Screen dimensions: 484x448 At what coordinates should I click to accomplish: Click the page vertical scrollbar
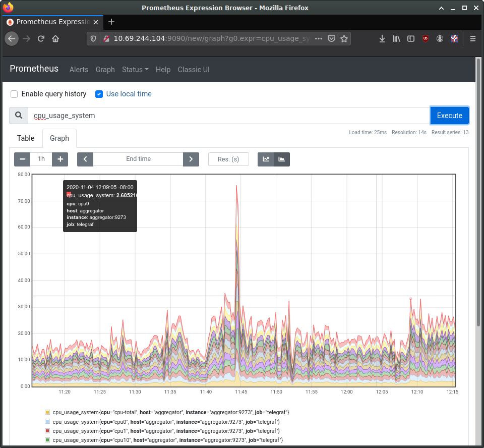[478, 192]
